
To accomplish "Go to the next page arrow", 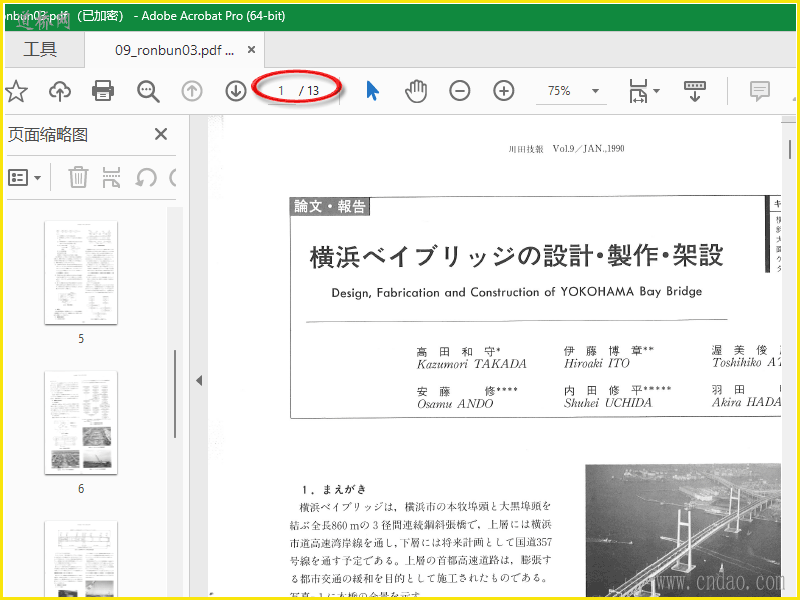I will coord(236,91).
